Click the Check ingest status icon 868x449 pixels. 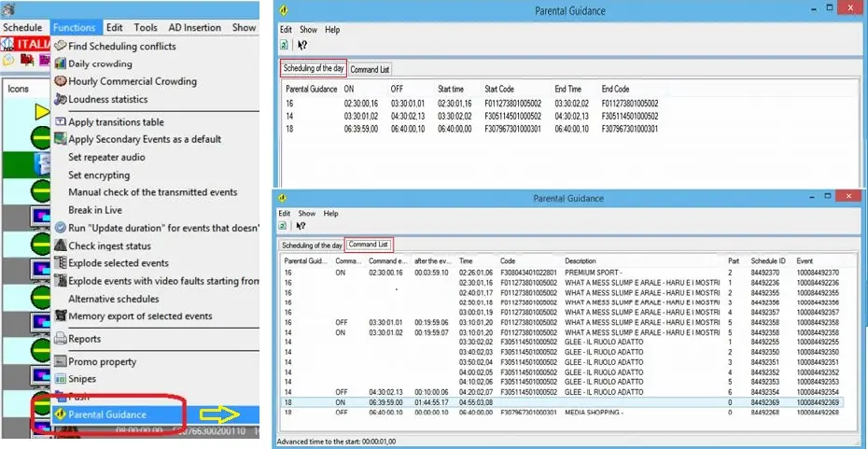click(x=61, y=246)
